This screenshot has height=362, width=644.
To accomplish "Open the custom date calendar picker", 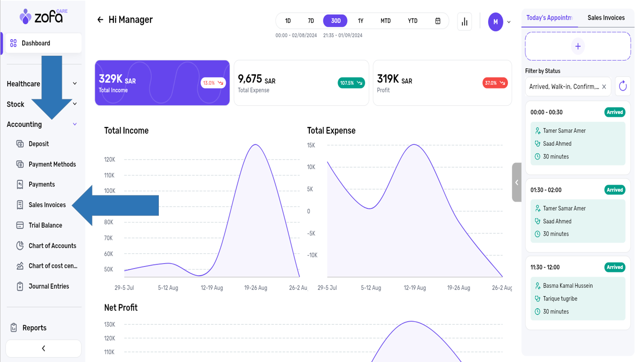I will pos(438,21).
